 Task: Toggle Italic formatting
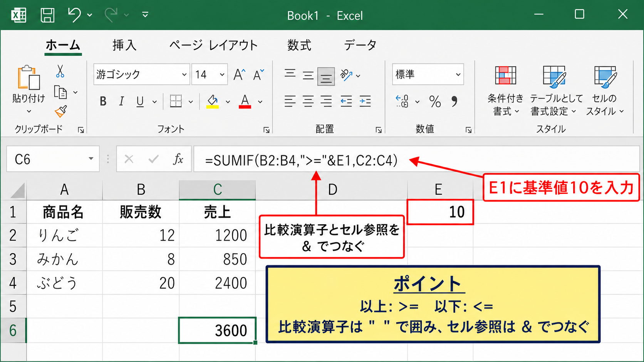coord(121,102)
